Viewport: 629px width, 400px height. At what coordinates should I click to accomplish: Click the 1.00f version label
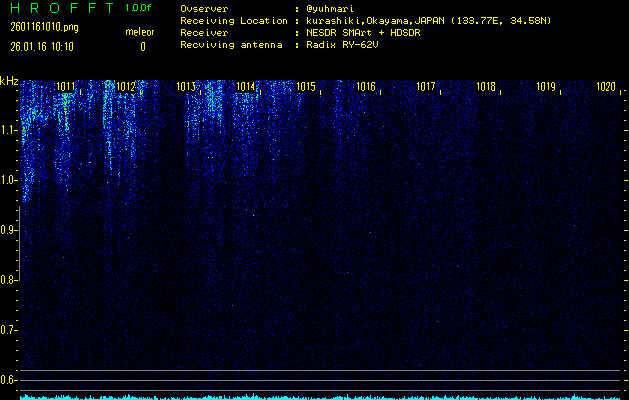(139, 8)
